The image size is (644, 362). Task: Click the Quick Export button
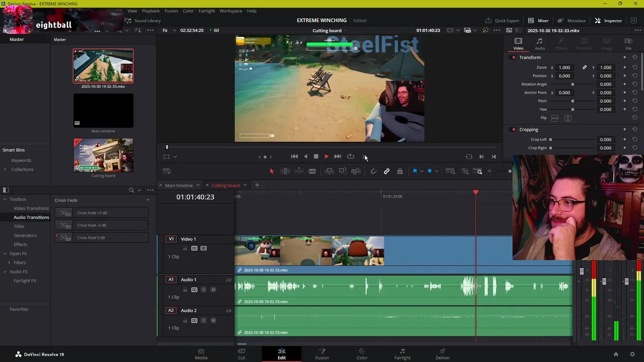[502, 21]
